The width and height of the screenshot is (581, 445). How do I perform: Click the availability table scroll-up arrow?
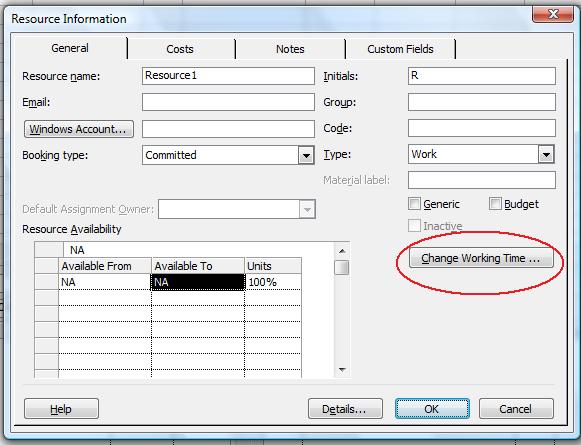(x=342, y=251)
